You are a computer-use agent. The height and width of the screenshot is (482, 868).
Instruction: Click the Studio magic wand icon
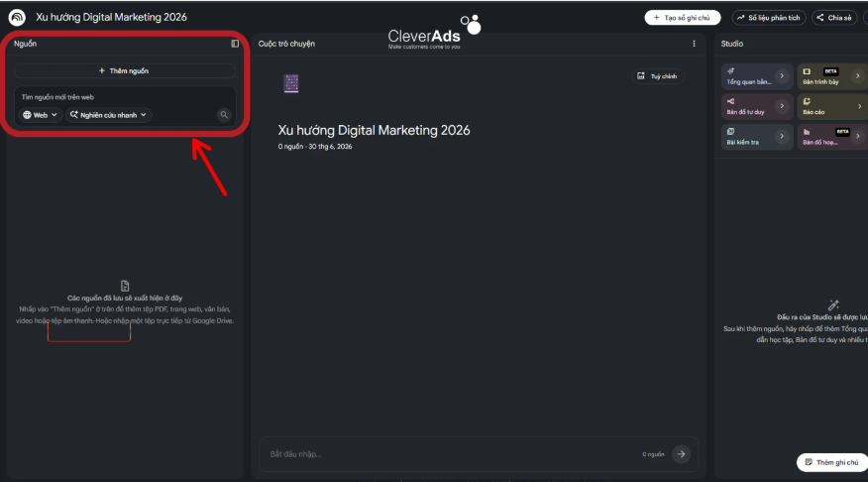tap(833, 304)
